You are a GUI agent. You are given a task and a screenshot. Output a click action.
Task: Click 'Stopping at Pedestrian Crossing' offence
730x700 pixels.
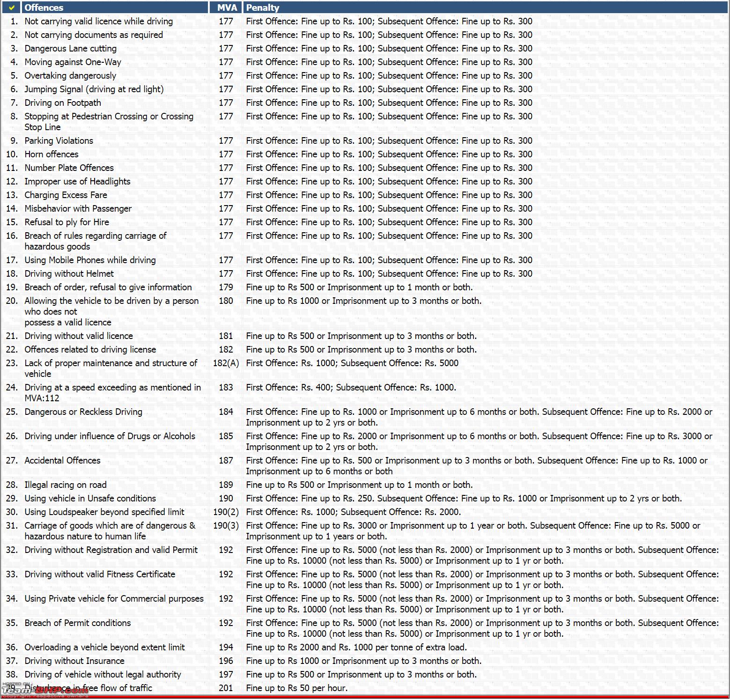click(x=109, y=121)
